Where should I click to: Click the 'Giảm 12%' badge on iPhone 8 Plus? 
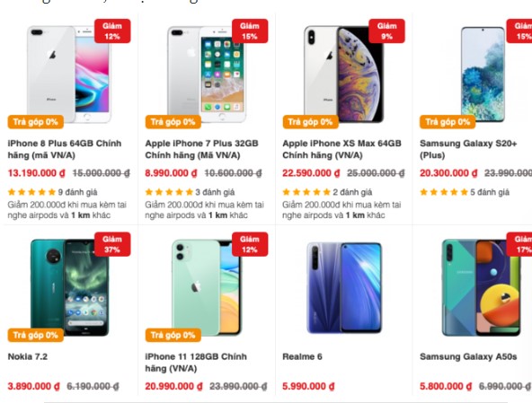pyautogui.click(x=112, y=31)
